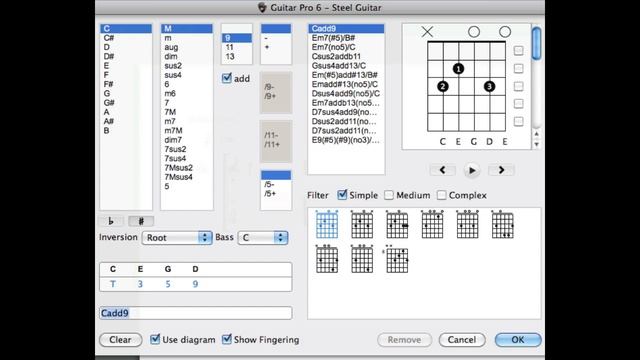Click the 9 interval under note D
640x360 pixels.
click(x=195, y=284)
